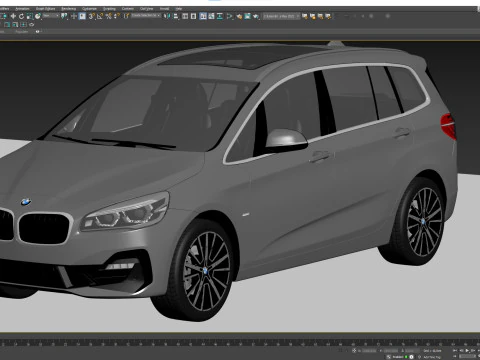Click the Next Frame button
The image size is (480, 360).
point(473,351)
